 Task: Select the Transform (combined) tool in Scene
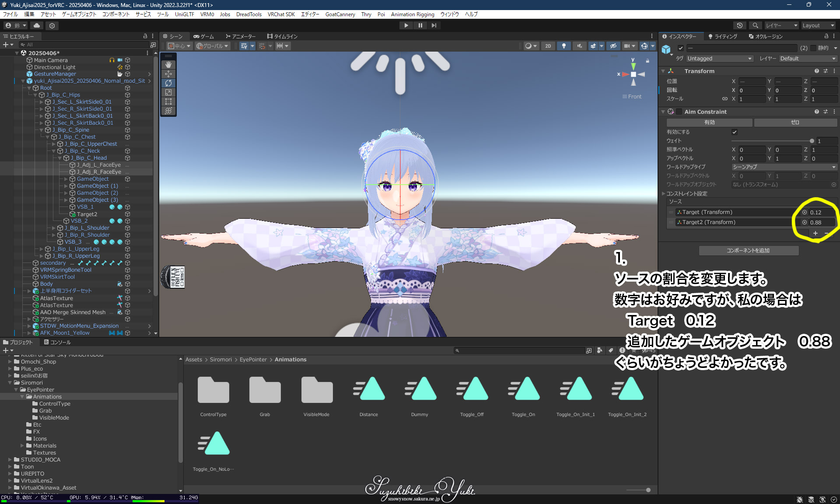[168, 111]
